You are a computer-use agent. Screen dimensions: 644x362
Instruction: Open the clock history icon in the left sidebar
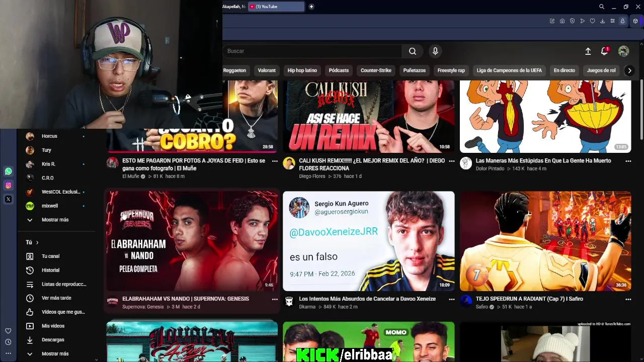tap(8, 342)
